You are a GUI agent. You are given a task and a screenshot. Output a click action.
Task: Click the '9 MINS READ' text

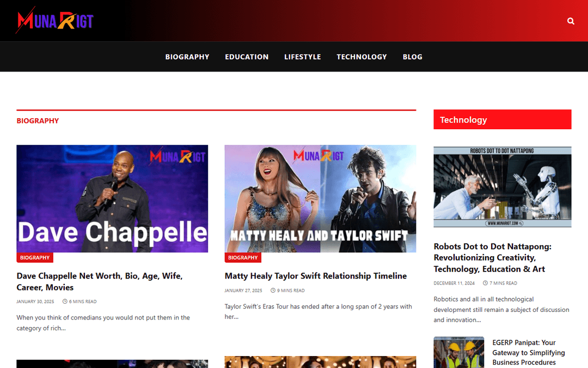point(291,291)
